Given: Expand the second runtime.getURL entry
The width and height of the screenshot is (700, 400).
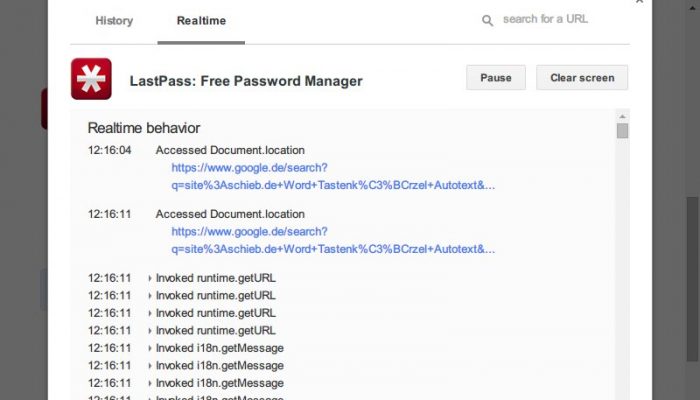Looking at the screenshot, I should (x=150, y=296).
